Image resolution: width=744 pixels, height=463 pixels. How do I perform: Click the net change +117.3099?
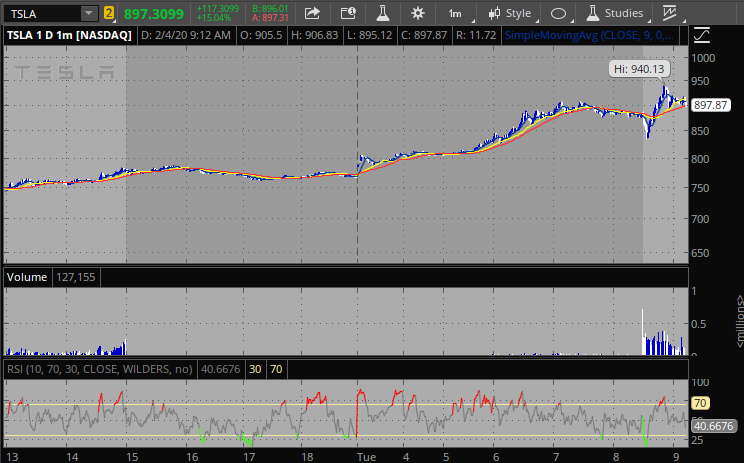click(218, 9)
